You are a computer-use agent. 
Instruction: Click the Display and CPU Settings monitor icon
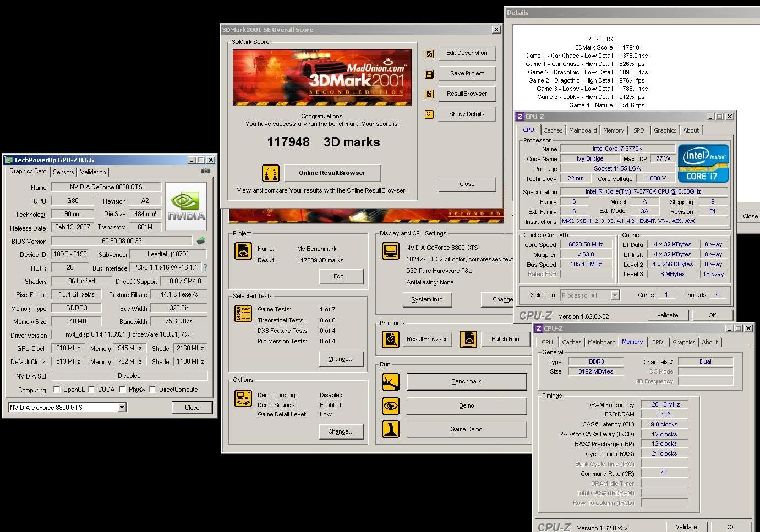click(391, 251)
